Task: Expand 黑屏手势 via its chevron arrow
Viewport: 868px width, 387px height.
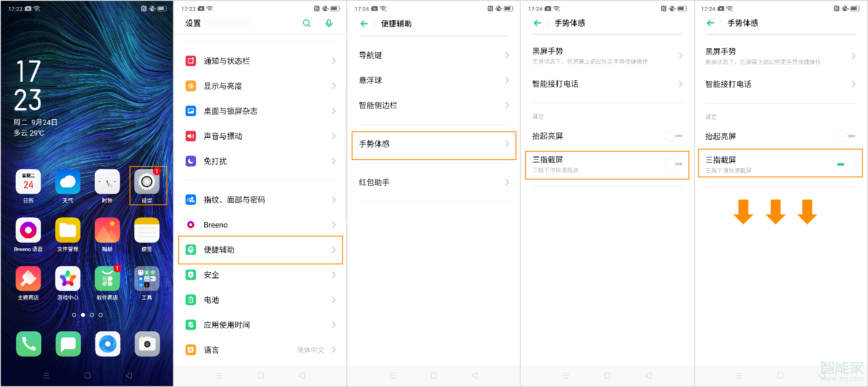Action: coord(681,55)
